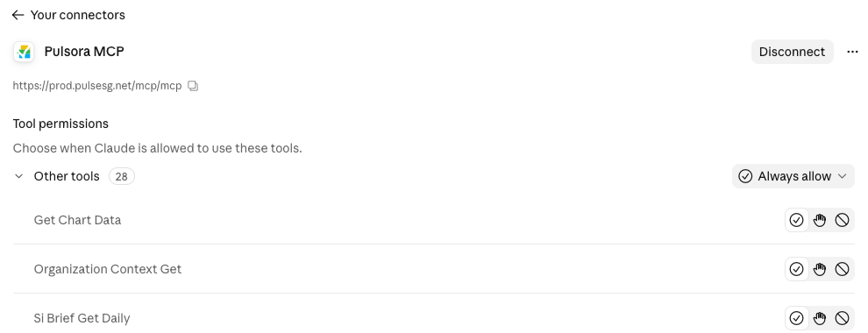Set Get Chart Data to always allow
Viewport: 868px width, 333px height.
796,220
